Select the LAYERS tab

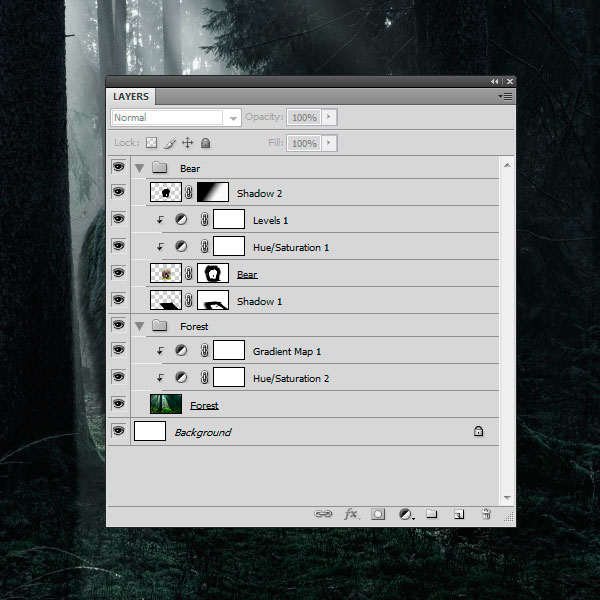pos(131,96)
